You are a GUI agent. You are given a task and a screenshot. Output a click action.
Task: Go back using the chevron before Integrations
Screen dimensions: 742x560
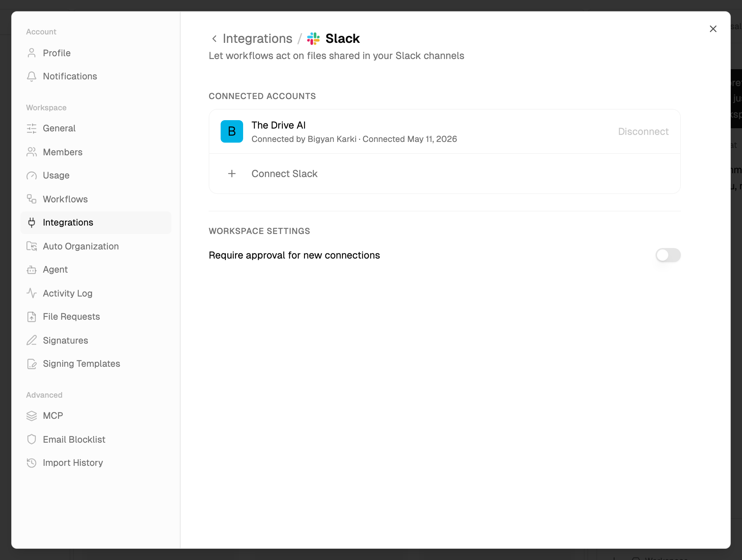tap(214, 39)
